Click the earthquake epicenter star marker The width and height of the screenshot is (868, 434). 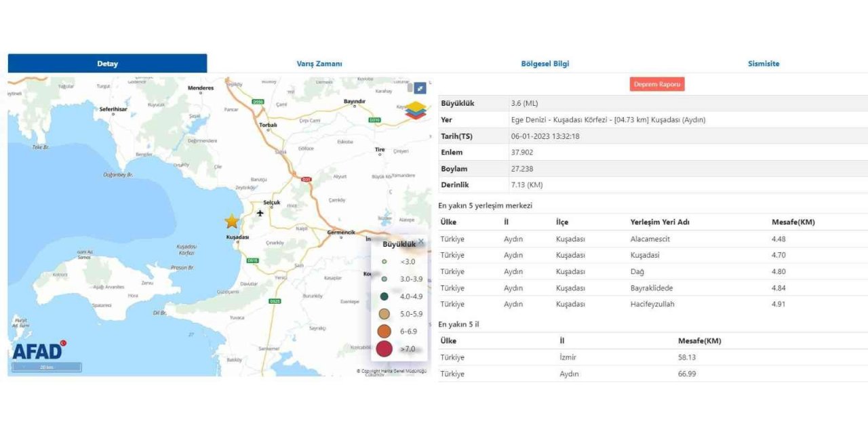[x=232, y=221]
